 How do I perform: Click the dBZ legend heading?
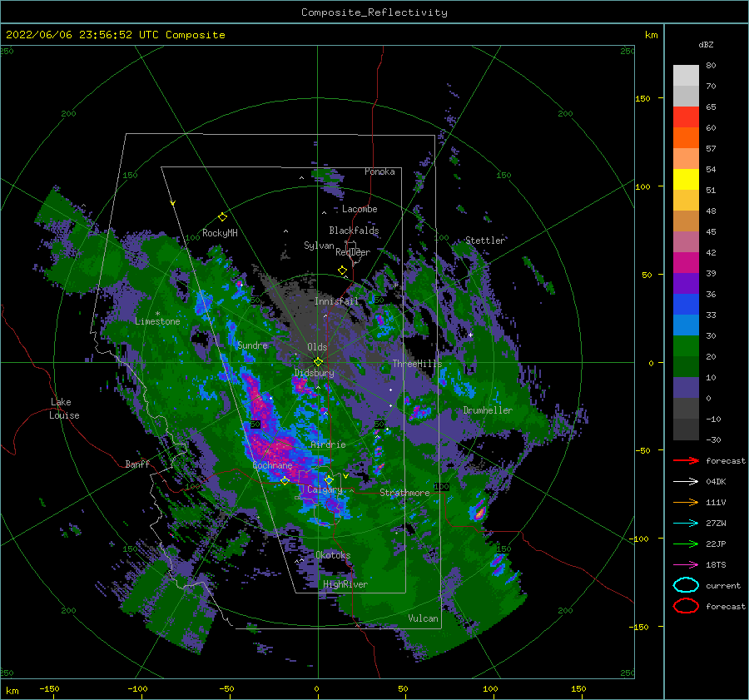coord(706,45)
